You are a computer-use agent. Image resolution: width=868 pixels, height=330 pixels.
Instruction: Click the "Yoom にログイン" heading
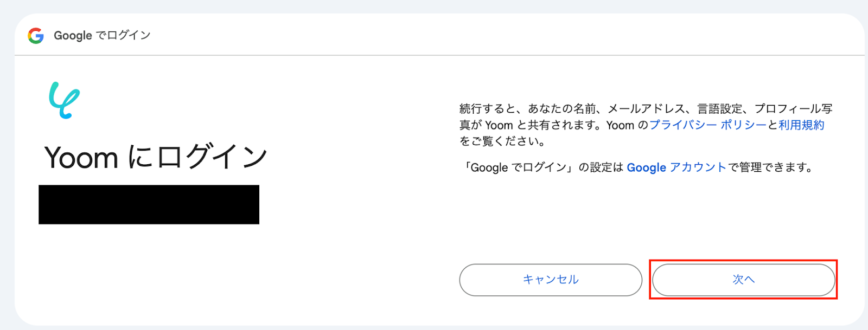tap(156, 157)
